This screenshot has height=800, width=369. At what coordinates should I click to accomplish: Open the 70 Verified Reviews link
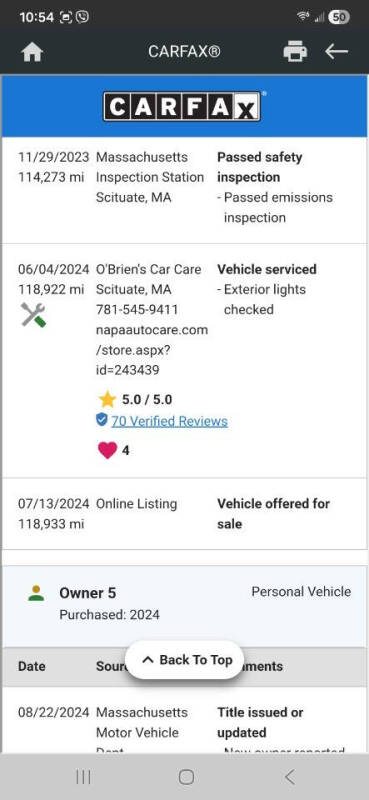pyautogui.click(x=169, y=421)
